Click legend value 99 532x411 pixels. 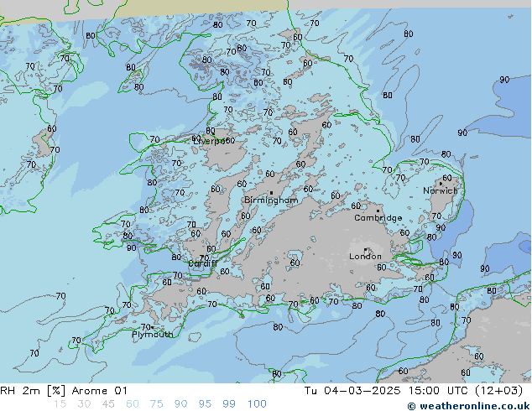tap(229, 404)
